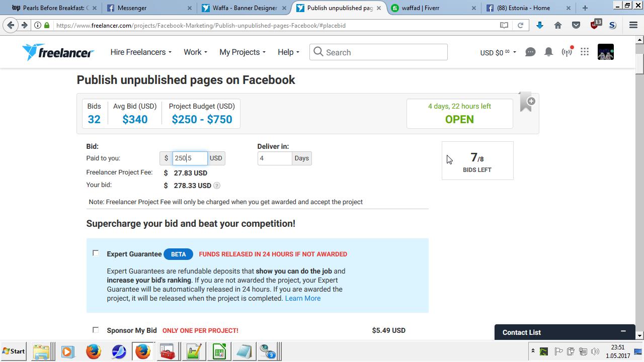The width and height of the screenshot is (644, 362).
Task: Expand the Hire Freelancers menu
Action: coord(141,52)
